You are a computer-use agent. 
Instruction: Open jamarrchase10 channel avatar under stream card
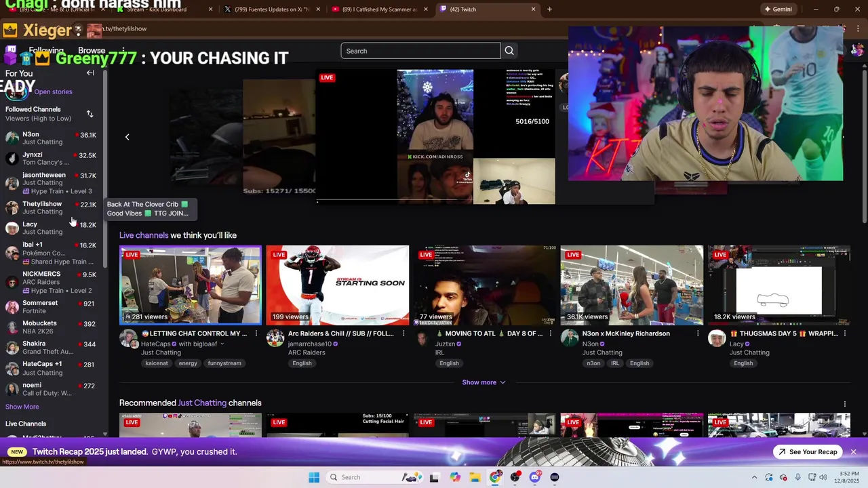click(x=275, y=338)
